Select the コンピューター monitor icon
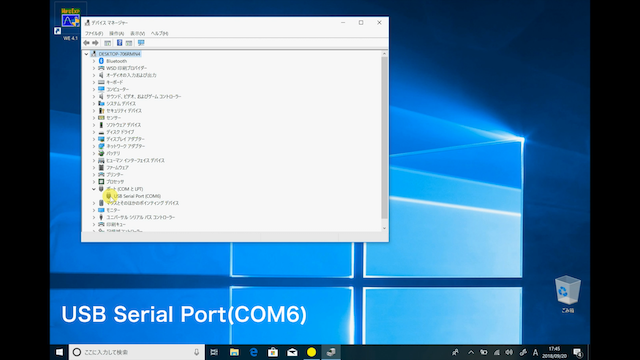 (x=101, y=89)
